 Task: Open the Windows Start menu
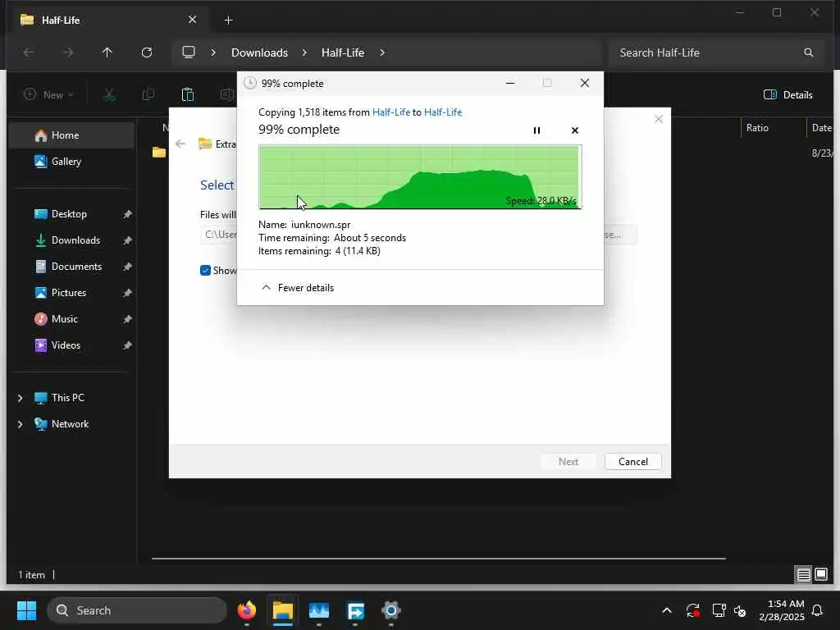click(x=26, y=610)
